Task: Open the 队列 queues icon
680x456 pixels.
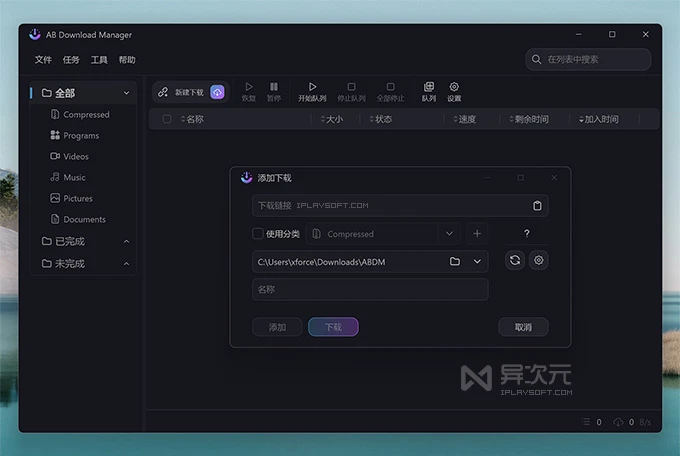Action: [429, 86]
